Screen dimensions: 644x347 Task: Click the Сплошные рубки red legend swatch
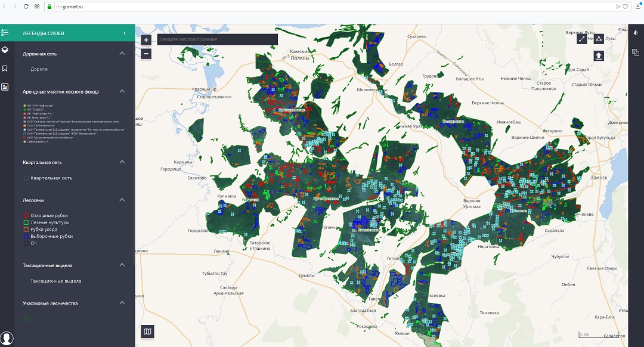coord(26,215)
